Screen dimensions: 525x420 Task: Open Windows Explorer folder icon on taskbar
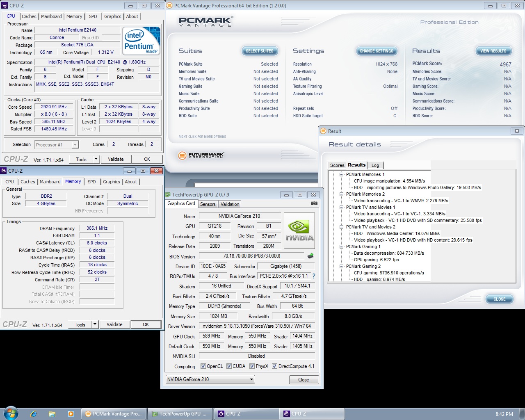click(x=52, y=414)
